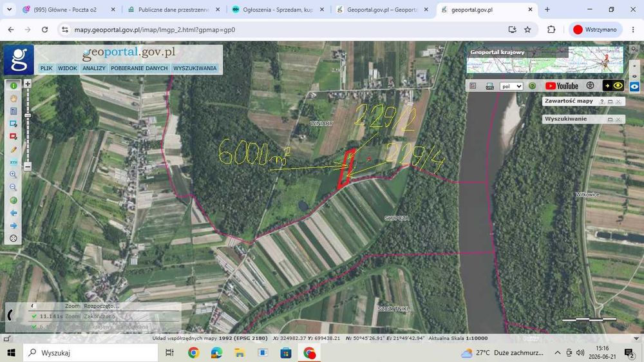Open the legend list icon near the language selector
This screenshot has height=362, width=644.
473,86
